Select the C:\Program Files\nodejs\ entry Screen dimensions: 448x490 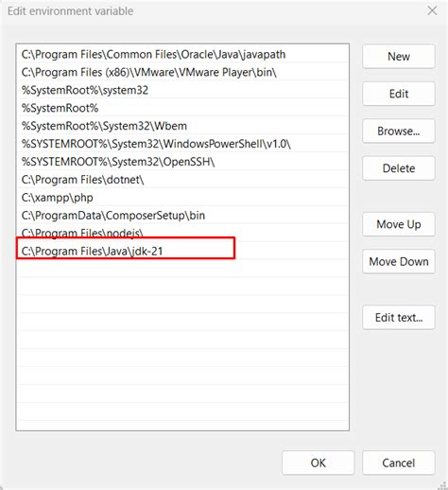click(x=182, y=233)
